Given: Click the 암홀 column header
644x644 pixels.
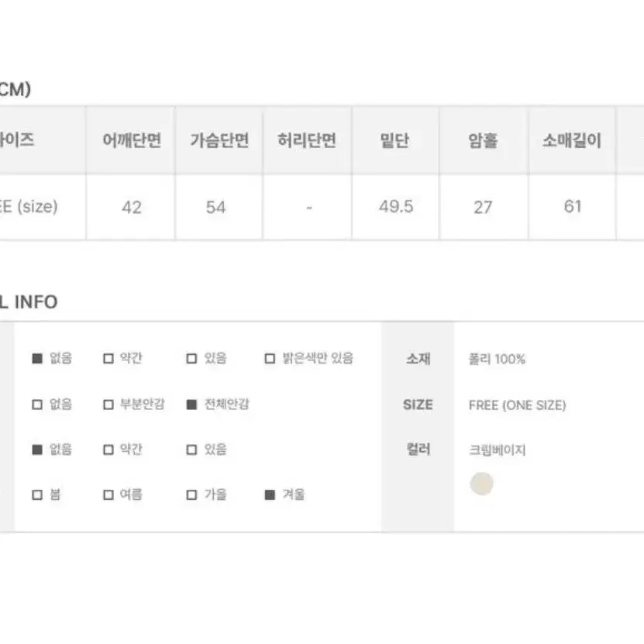Looking at the screenshot, I should (x=484, y=140).
